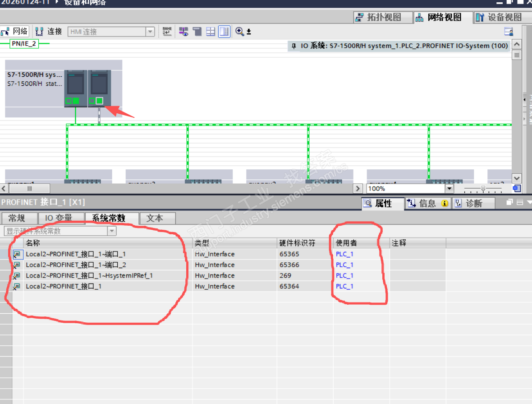Click horizontal scrollbar left arrow
Screen dimensions: 532x404
[4, 189]
